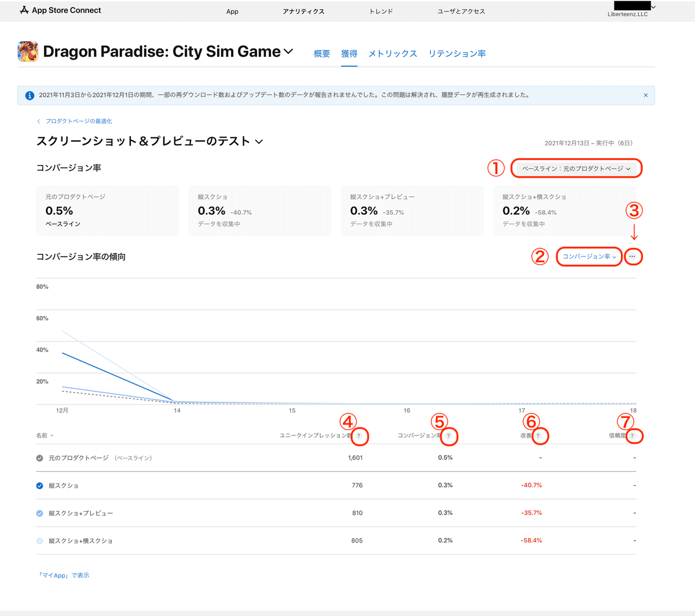Click the Dragon Paradise app icon

[28, 52]
